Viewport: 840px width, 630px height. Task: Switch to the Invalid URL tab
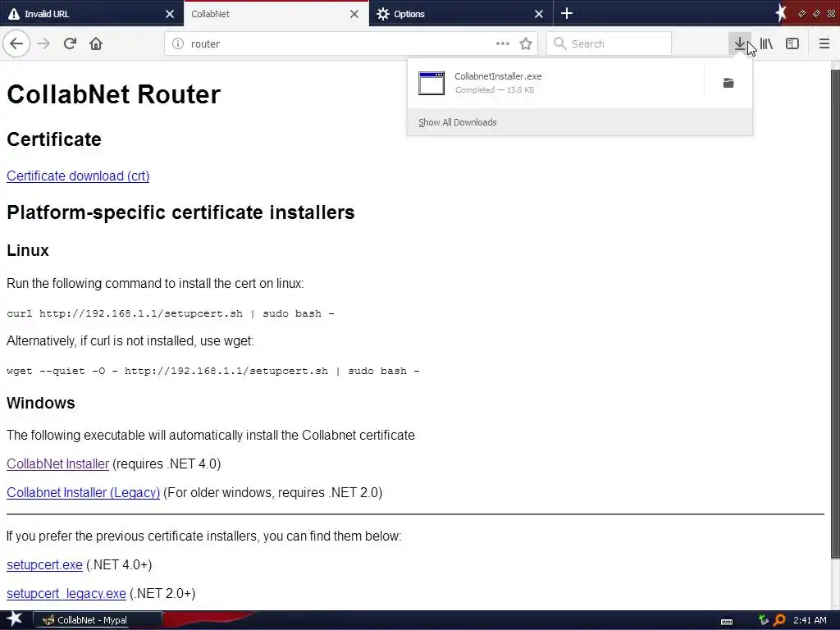[x=92, y=13]
